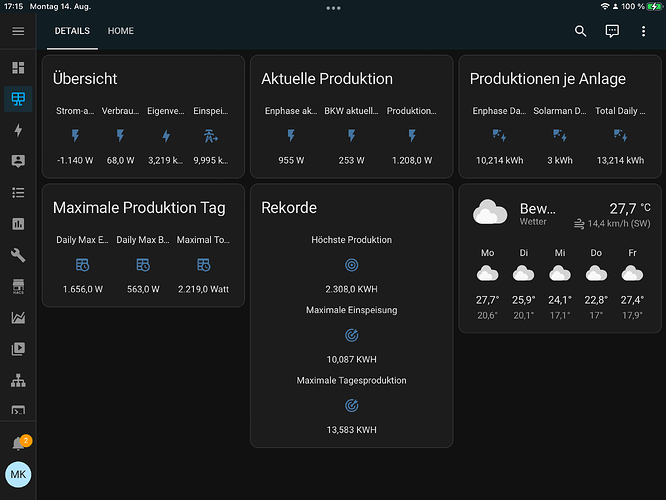Open the Assist chat icon
Screen dimensions: 666x500
[612, 31]
